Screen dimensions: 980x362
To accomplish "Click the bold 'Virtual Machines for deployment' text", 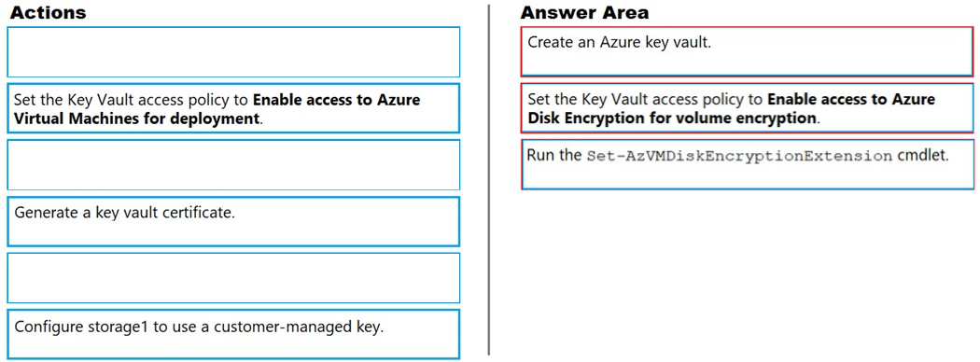I will (x=136, y=118).
